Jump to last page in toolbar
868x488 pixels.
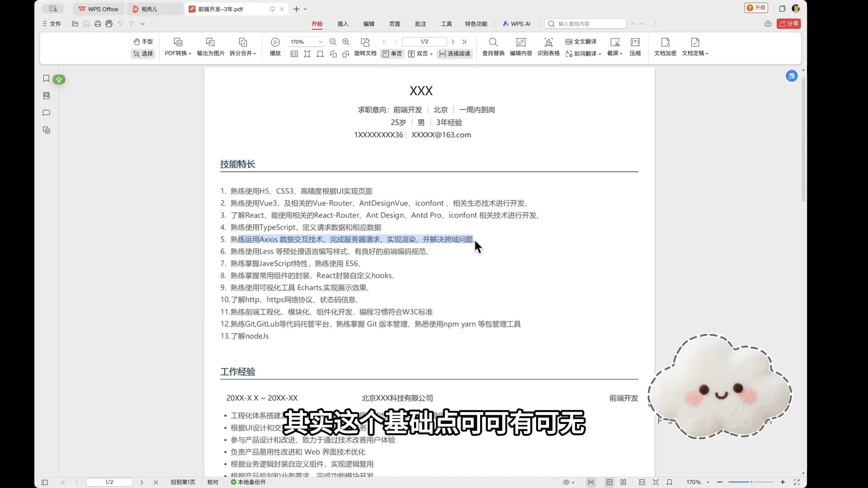464,42
